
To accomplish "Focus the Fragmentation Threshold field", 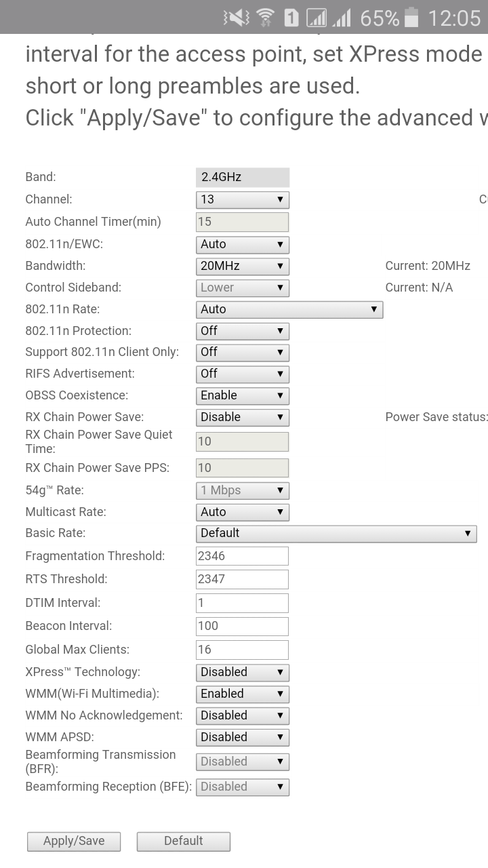I will click(x=243, y=556).
